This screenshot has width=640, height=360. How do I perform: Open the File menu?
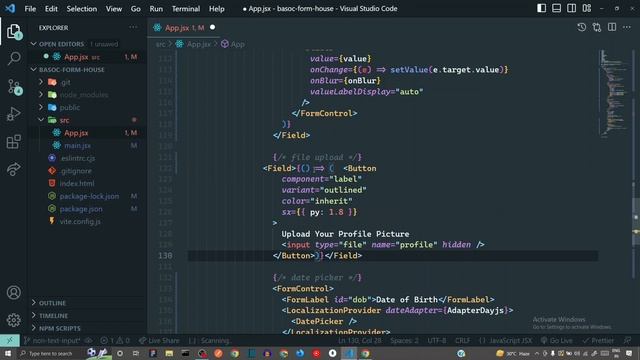[x=30, y=9]
